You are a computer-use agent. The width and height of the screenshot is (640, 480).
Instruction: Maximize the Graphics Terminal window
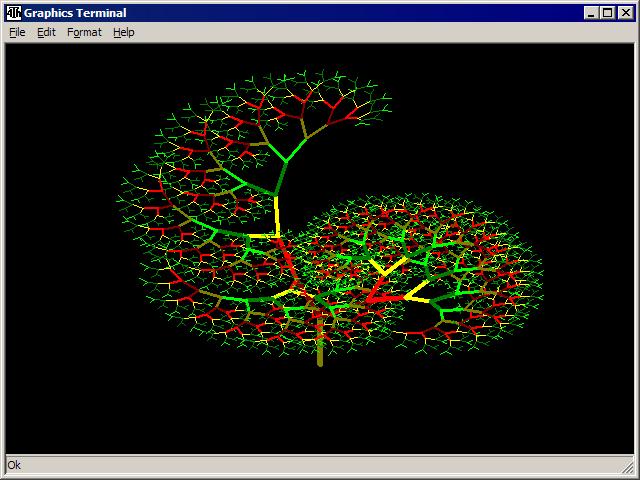pos(607,13)
